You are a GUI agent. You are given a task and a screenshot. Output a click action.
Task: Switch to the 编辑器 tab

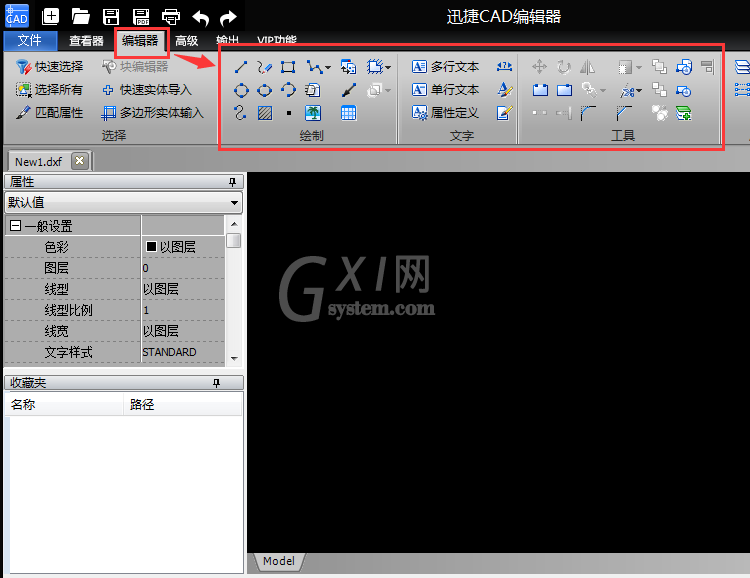pyautogui.click(x=140, y=40)
